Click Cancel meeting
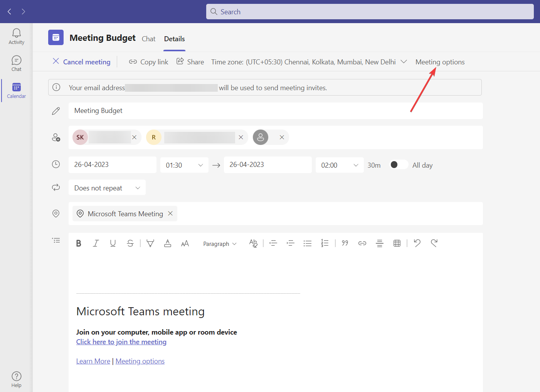 81,62
